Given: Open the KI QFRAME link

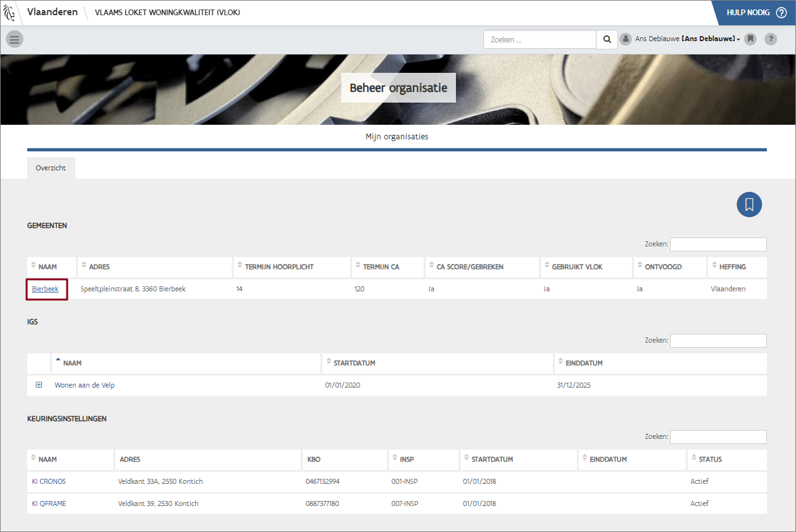Looking at the screenshot, I should click(x=49, y=504).
